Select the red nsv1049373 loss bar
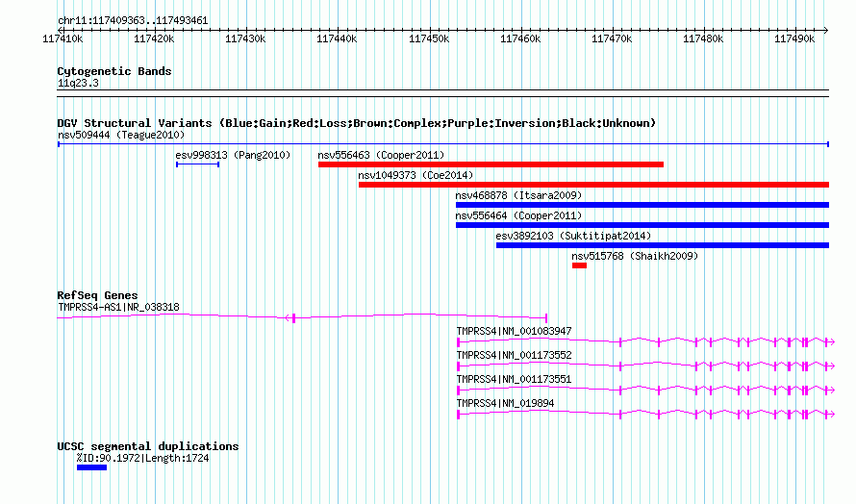856x504 pixels. (x=594, y=185)
